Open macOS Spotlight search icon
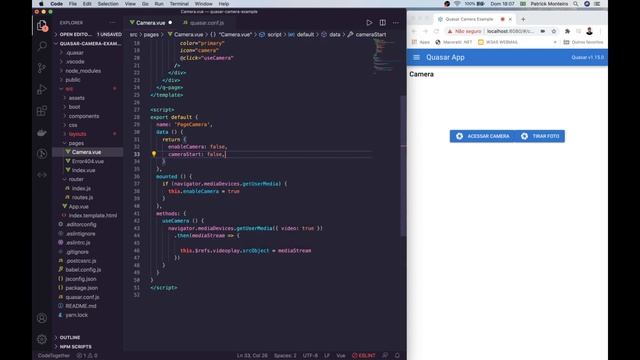The image size is (640, 360). pos(576,4)
